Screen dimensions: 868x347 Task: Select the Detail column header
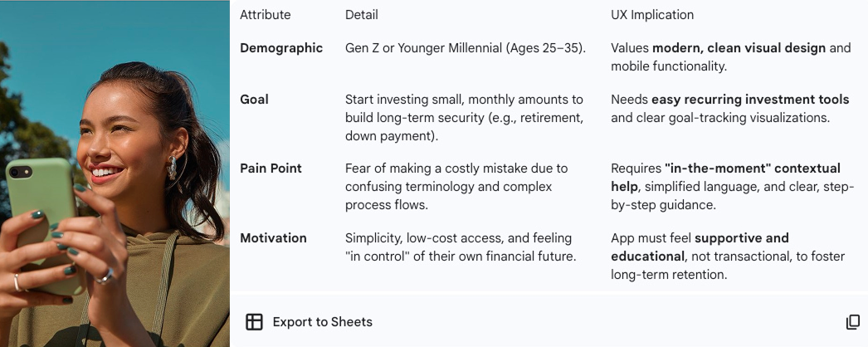(362, 15)
